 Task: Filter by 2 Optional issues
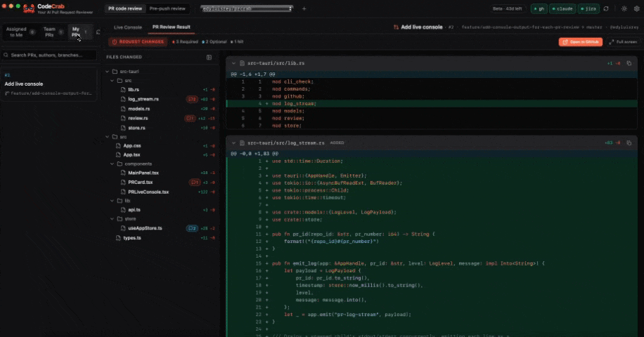pos(214,42)
